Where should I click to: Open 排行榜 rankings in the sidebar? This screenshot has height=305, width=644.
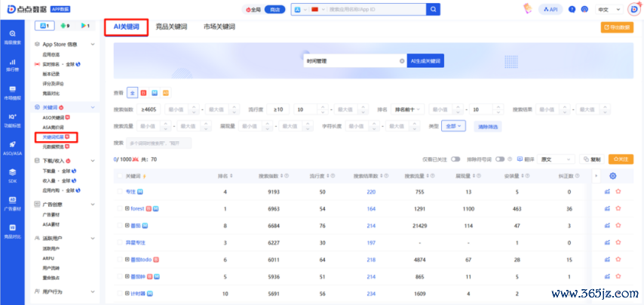coord(13,65)
